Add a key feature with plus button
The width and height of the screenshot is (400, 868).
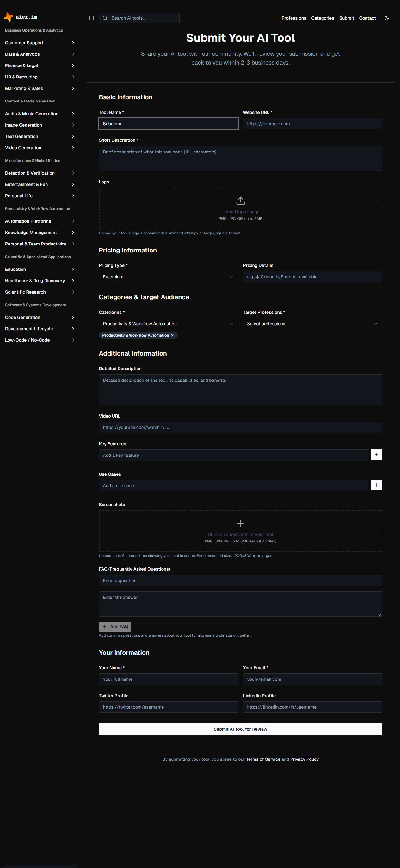pos(376,455)
